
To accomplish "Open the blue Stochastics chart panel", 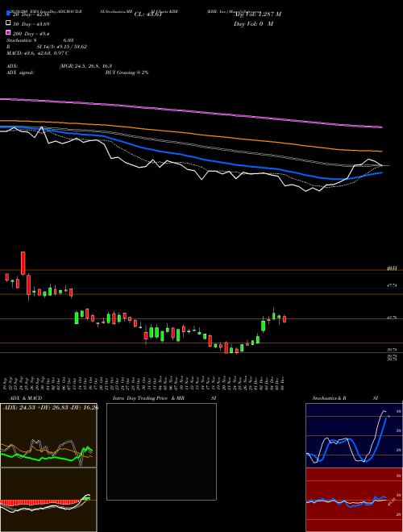I will [x=354, y=435].
